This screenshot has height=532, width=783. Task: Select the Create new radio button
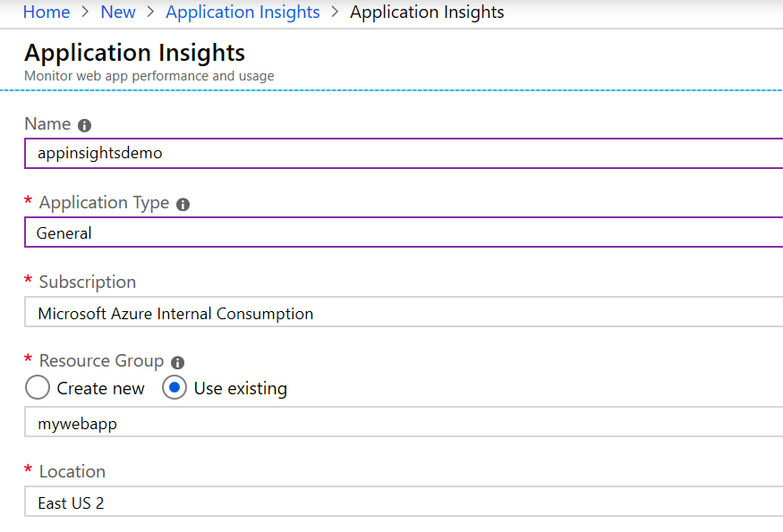point(38,388)
